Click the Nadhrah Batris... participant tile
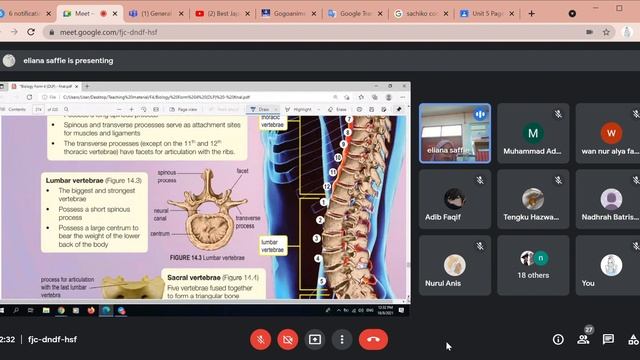This screenshot has height=360, width=640. click(x=608, y=199)
